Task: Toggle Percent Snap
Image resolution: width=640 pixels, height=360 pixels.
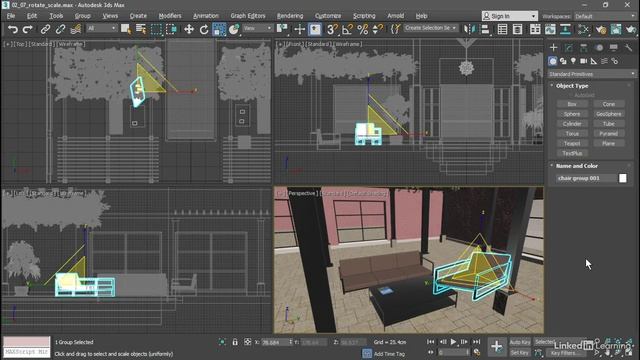Action: tap(362, 29)
